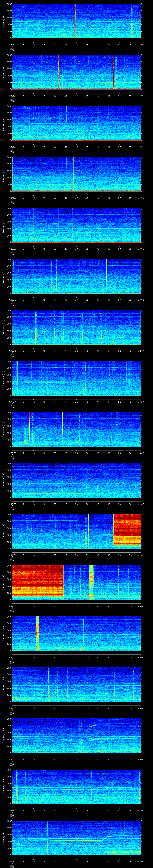The image size is (153, 868).
Task: Select the spectrogram panel starting at 14:45:00
Action: [77, 736]
